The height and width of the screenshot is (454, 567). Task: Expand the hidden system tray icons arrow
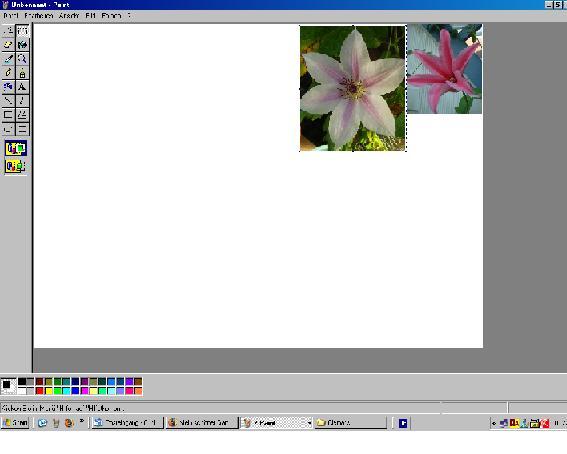tap(494, 423)
